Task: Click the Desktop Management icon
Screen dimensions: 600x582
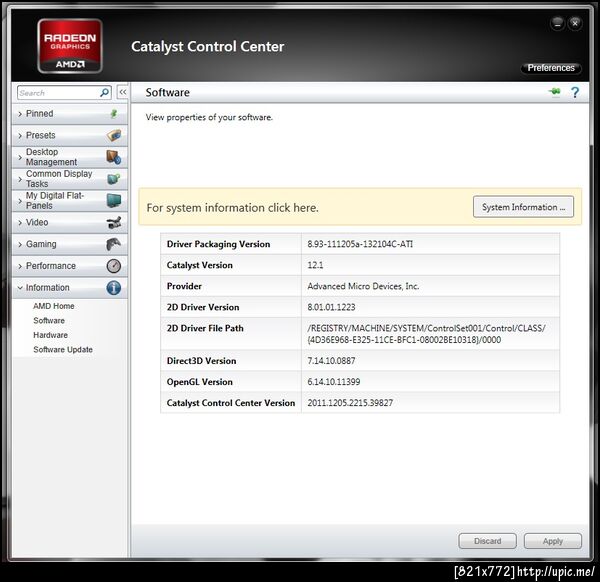Action: pyautogui.click(x=114, y=157)
